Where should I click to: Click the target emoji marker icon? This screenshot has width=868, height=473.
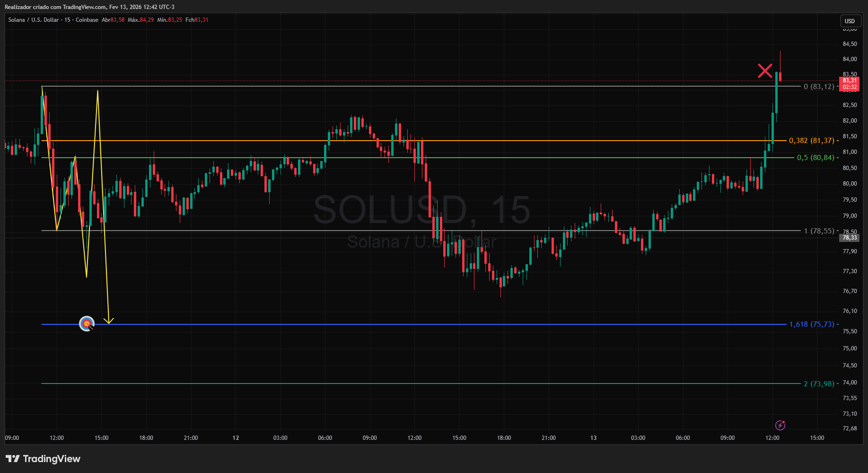point(87,324)
